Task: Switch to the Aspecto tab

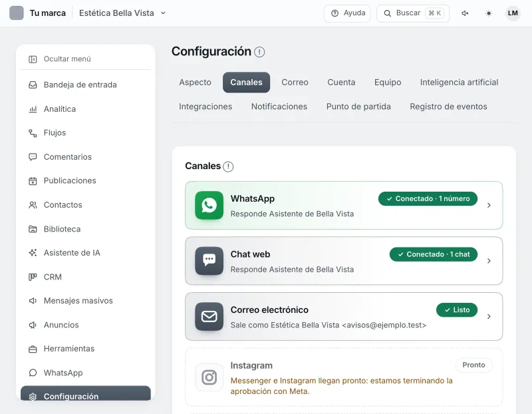Action: pyautogui.click(x=195, y=83)
